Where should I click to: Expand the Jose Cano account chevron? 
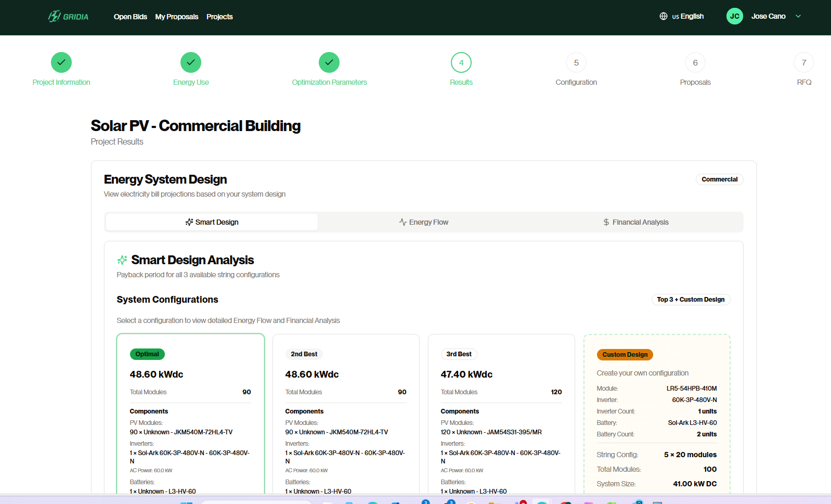[x=798, y=16]
